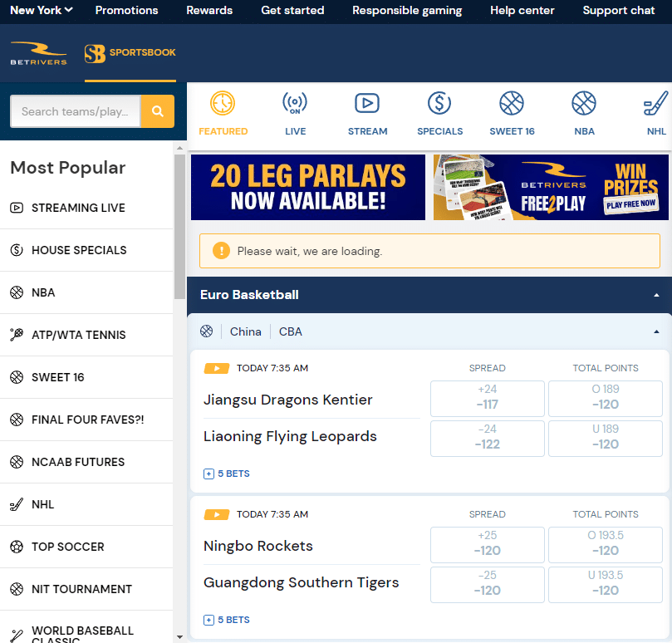Open the LIVE betting section icon

coord(295,103)
